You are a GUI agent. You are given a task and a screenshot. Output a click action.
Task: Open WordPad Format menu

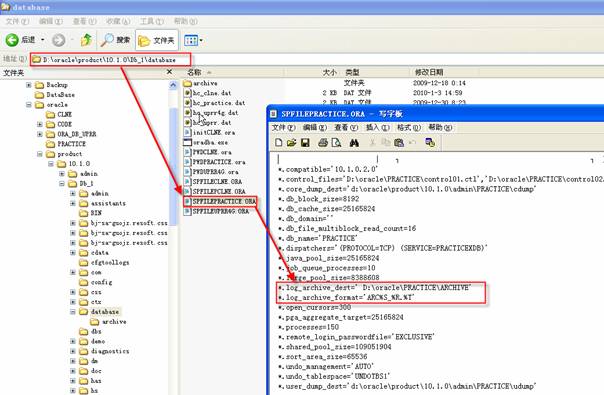click(409, 128)
